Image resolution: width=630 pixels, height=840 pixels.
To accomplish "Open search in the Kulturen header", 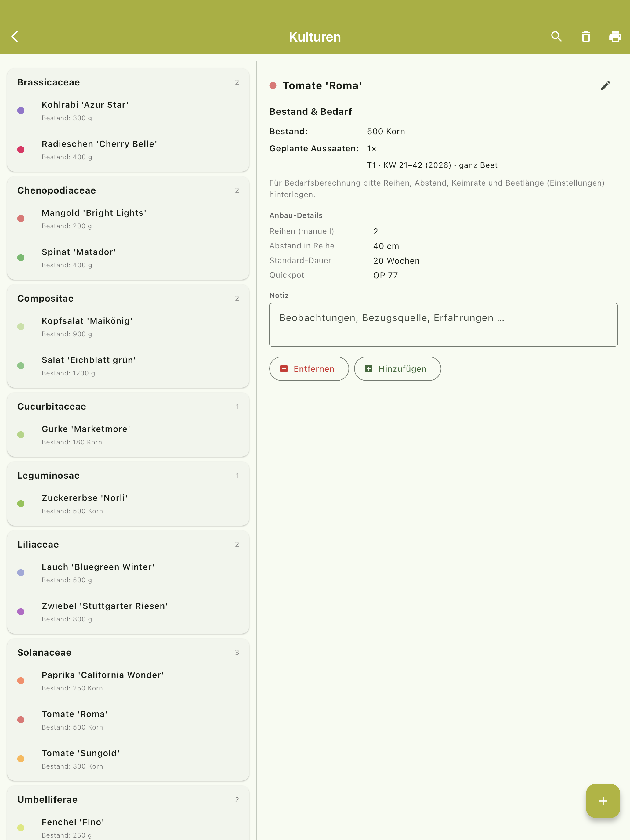I will (556, 37).
